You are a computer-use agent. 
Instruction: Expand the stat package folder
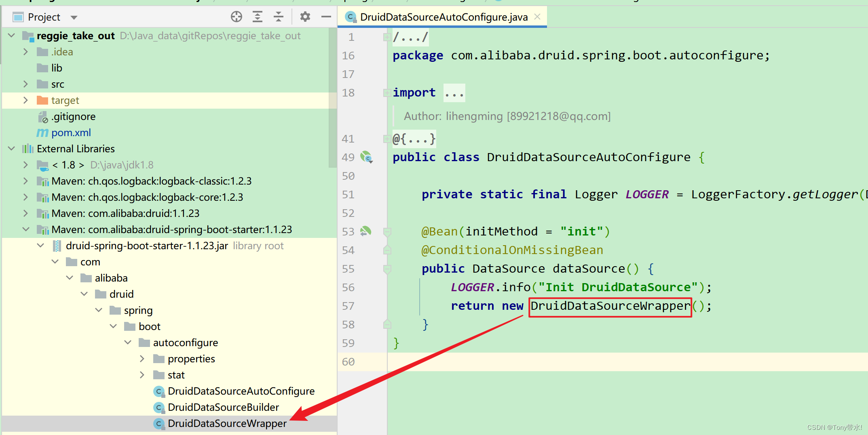pos(142,375)
